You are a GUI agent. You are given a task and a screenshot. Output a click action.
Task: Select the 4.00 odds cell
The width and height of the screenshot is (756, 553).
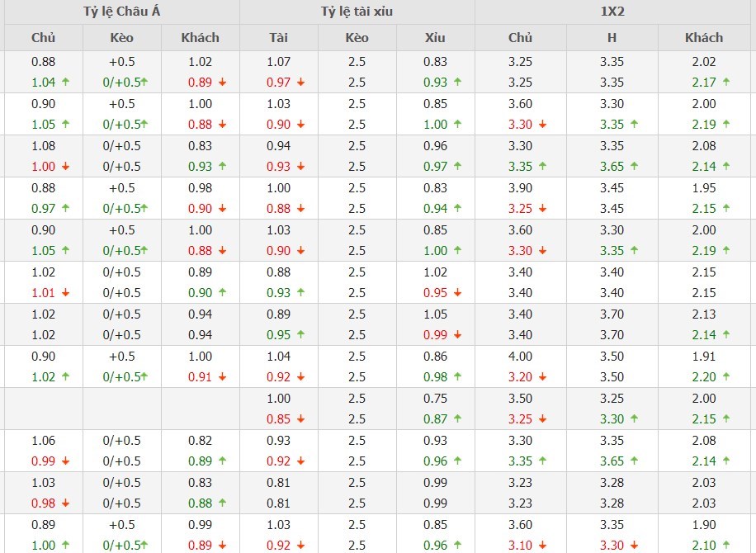click(x=521, y=356)
